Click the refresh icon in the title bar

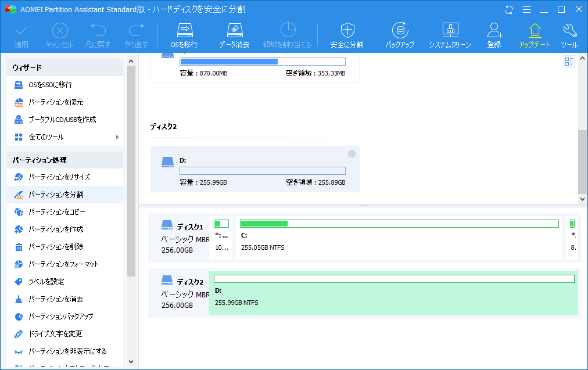(x=509, y=10)
